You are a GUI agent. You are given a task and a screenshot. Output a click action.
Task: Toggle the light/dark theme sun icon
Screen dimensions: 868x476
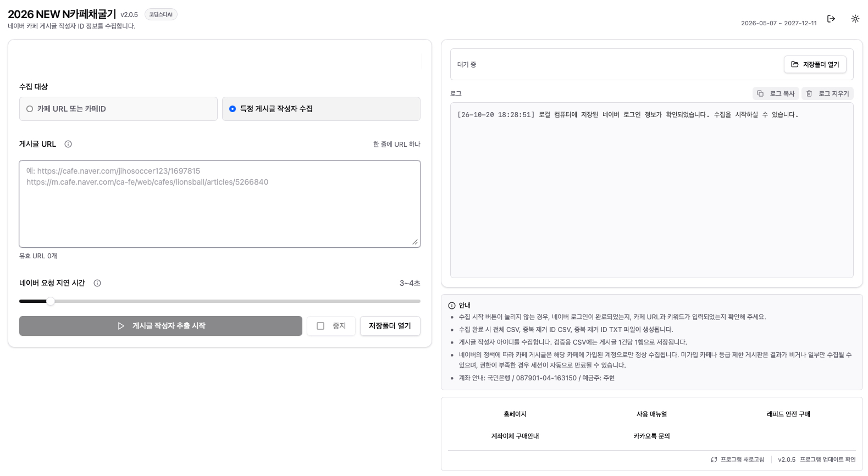pyautogui.click(x=855, y=19)
